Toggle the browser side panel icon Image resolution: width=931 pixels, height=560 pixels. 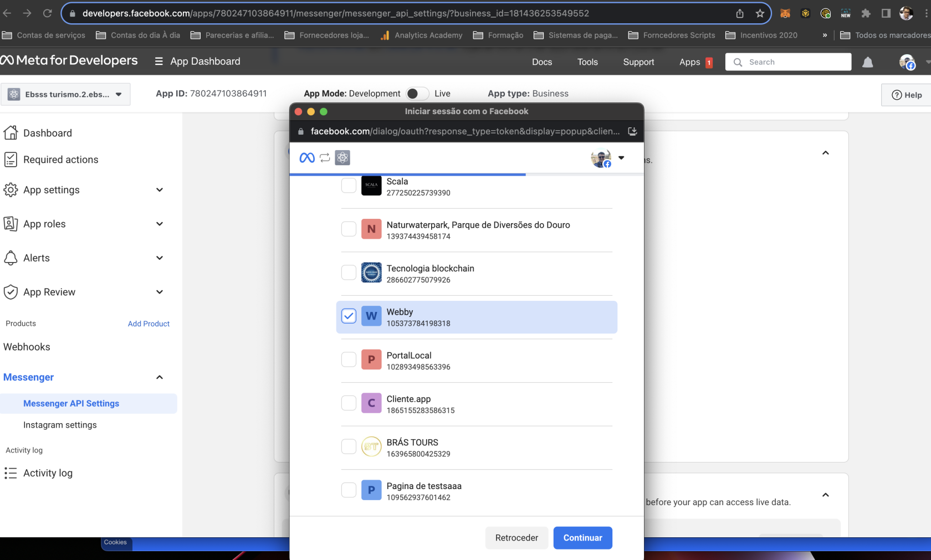point(886,13)
